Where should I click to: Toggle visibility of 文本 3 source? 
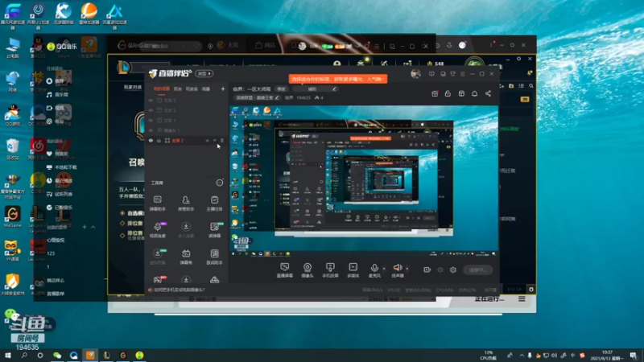click(x=151, y=100)
